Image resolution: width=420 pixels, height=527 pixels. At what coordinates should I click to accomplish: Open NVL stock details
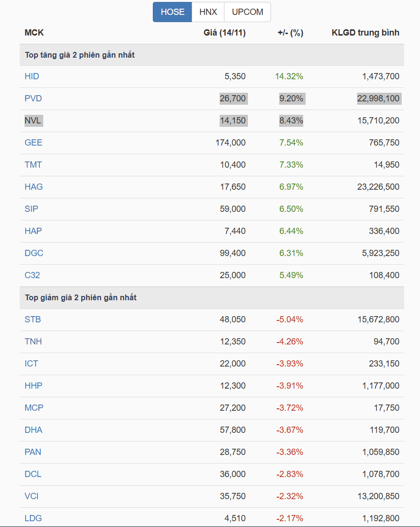click(x=33, y=121)
